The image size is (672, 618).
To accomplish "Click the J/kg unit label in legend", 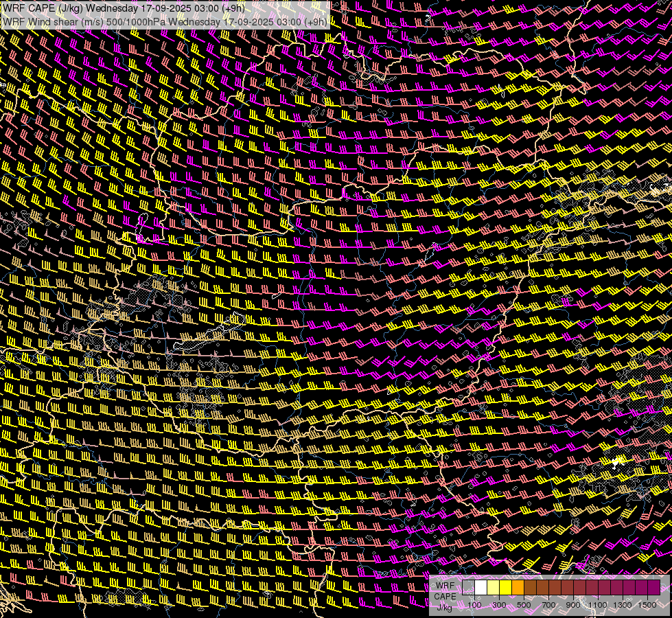I will coord(444,607).
